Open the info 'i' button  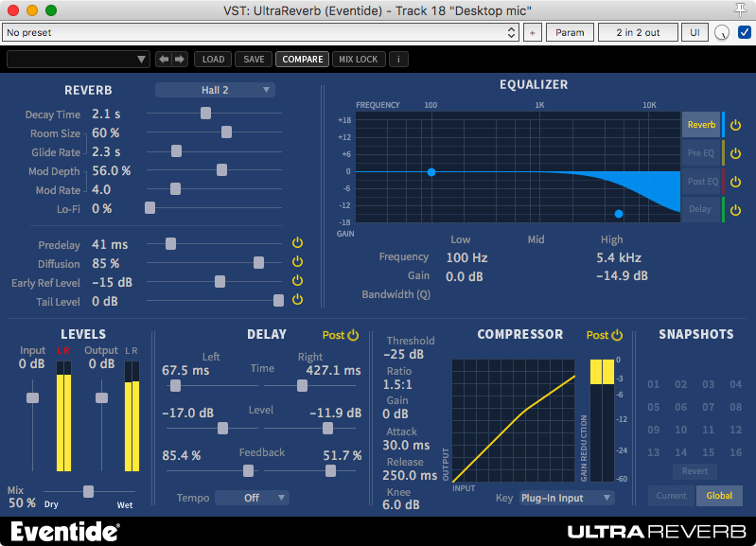click(x=398, y=59)
